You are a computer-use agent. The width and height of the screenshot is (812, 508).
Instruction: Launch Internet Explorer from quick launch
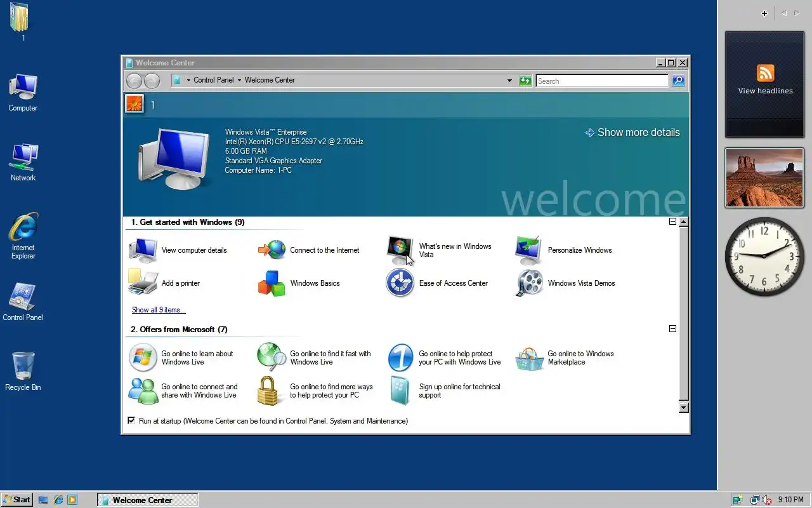(58, 500)
